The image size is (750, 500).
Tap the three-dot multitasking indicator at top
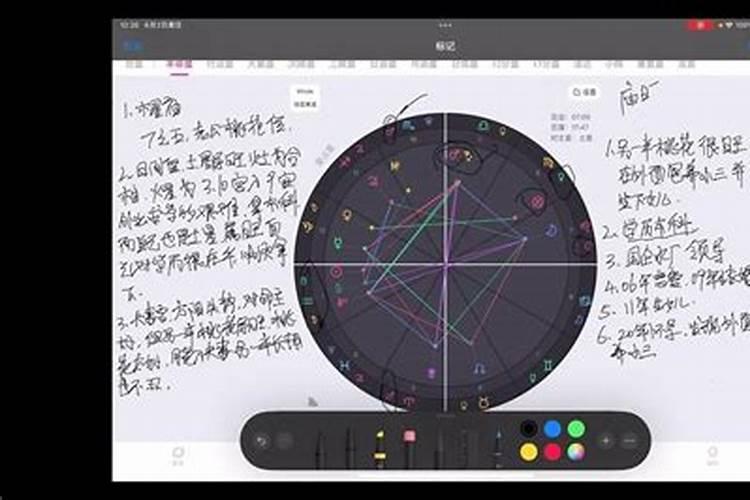(x=445, y=25)
